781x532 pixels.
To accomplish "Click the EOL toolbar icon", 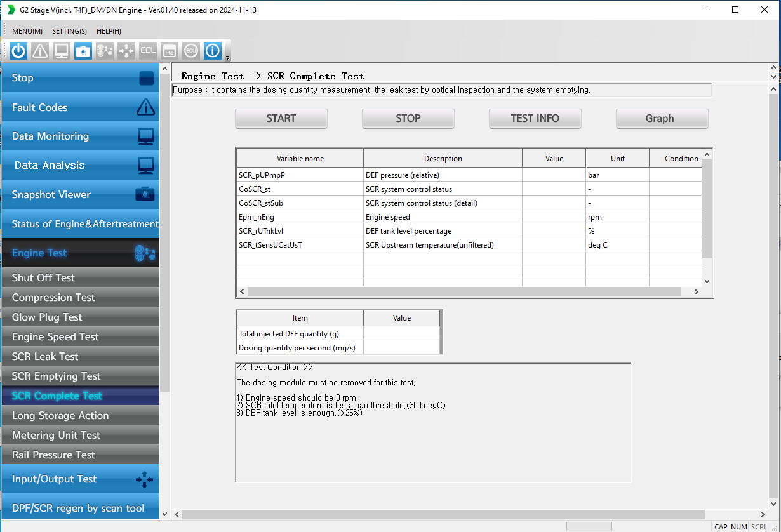I will tap(148, 51).
